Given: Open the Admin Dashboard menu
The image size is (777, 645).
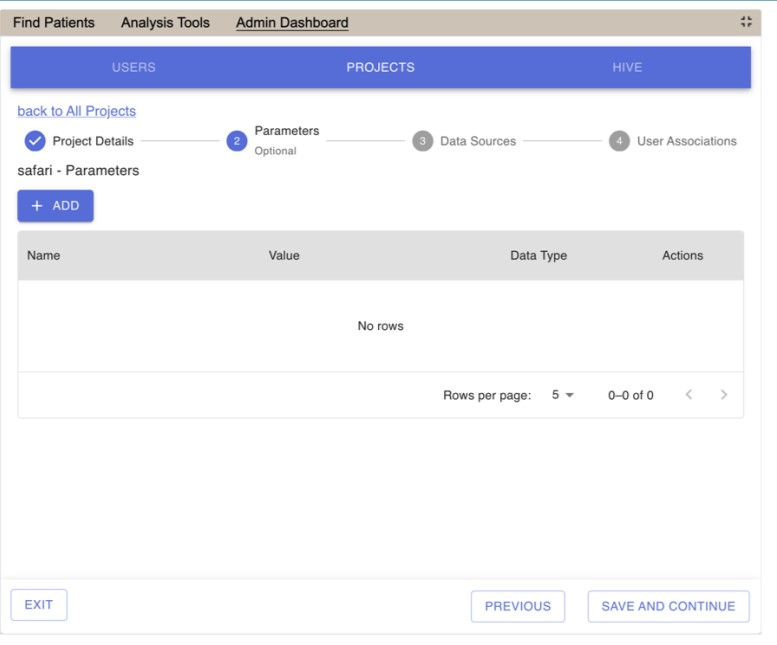Looking at the screenshot, I should click(x=292, y=22).
